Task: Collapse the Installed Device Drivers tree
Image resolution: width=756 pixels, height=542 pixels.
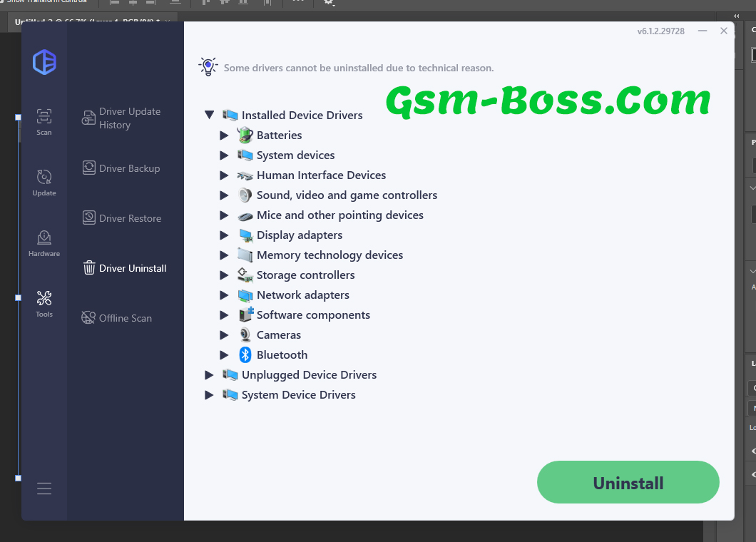Action: coord(209,115)
